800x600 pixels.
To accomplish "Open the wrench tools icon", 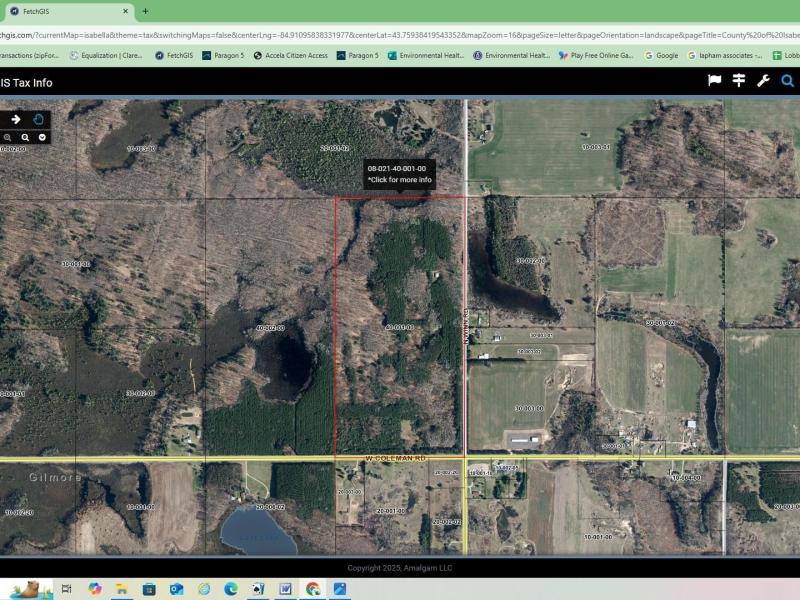I will tap(763, 80).
